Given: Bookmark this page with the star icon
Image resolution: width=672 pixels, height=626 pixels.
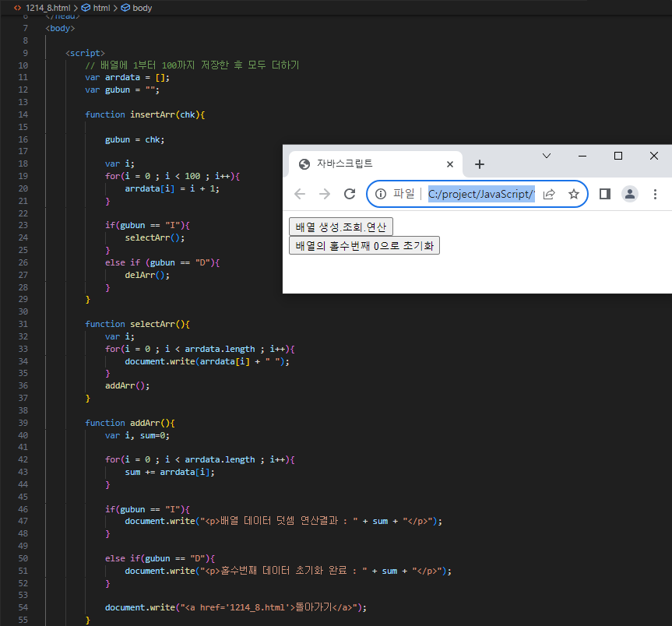Looking at the screenshot, I should pyautogui.click(x=573, y=194).
